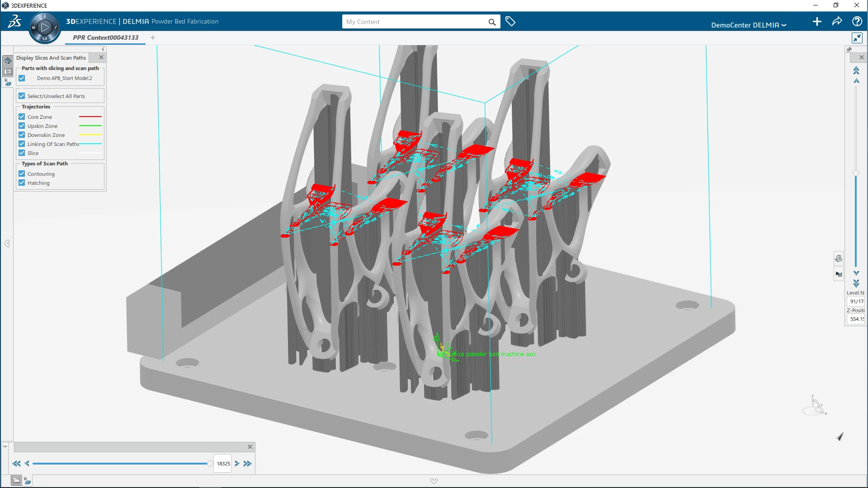Image resolution: width=868 pixels, height=488 pixels.
Task: Expand the bottom action bar chevron
Action: click(434, 481)
